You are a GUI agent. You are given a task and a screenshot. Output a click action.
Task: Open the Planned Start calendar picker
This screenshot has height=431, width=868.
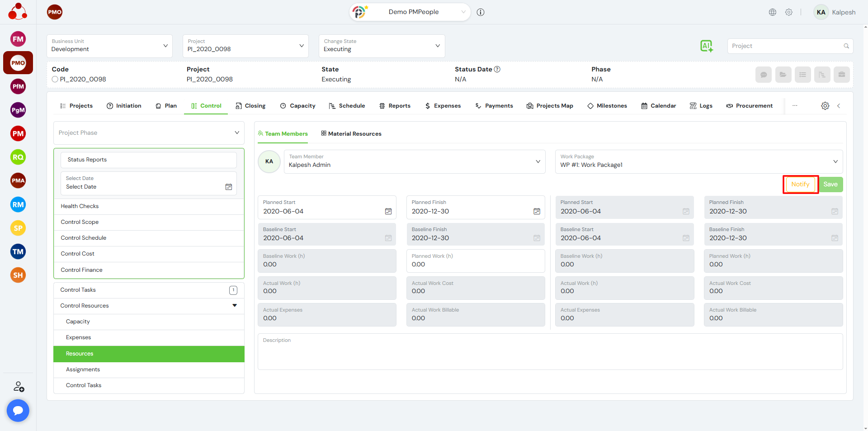pyautogui.click(x=388, y=211)
